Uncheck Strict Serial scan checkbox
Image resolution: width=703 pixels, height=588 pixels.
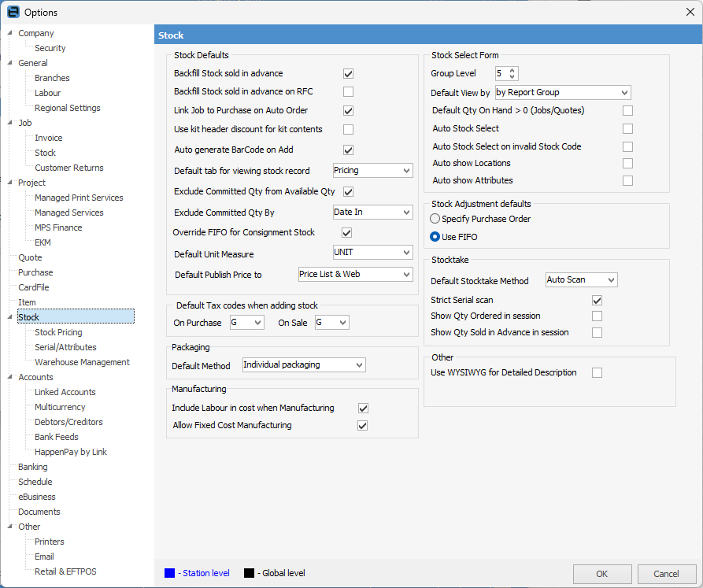coord(597,301)
